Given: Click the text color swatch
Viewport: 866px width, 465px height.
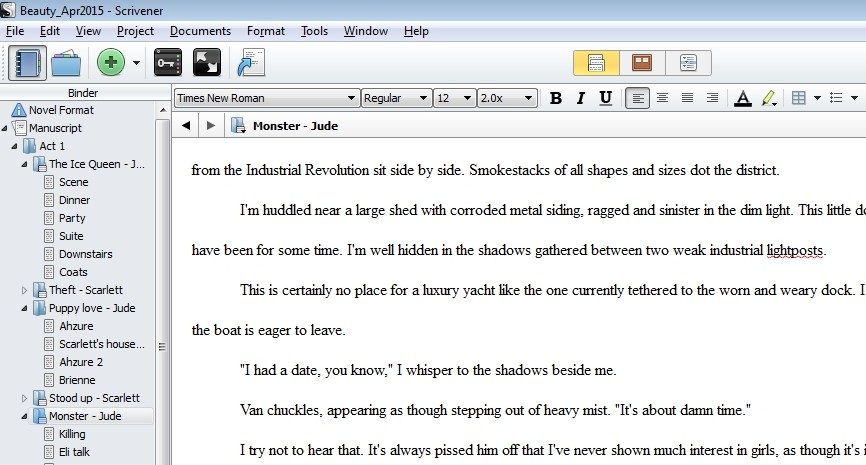Looking at the screenshot, I should tap(742, 98).
